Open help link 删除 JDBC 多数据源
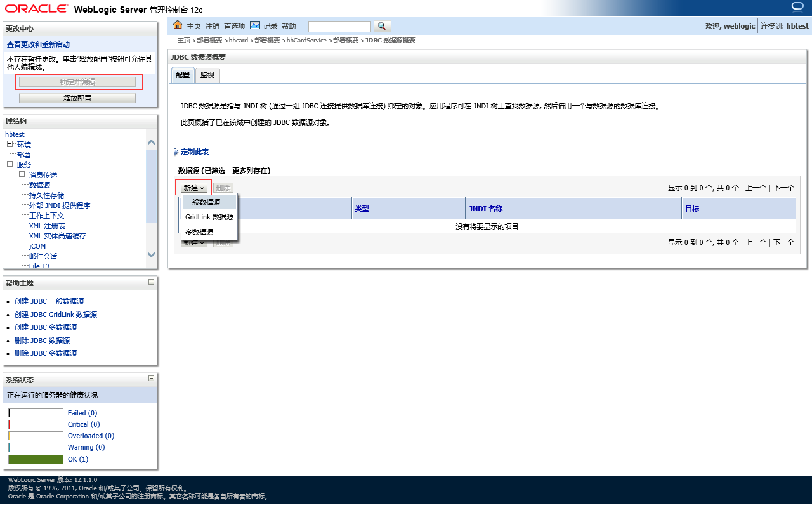Screen dimensions: 812x508 coord(46,353)
